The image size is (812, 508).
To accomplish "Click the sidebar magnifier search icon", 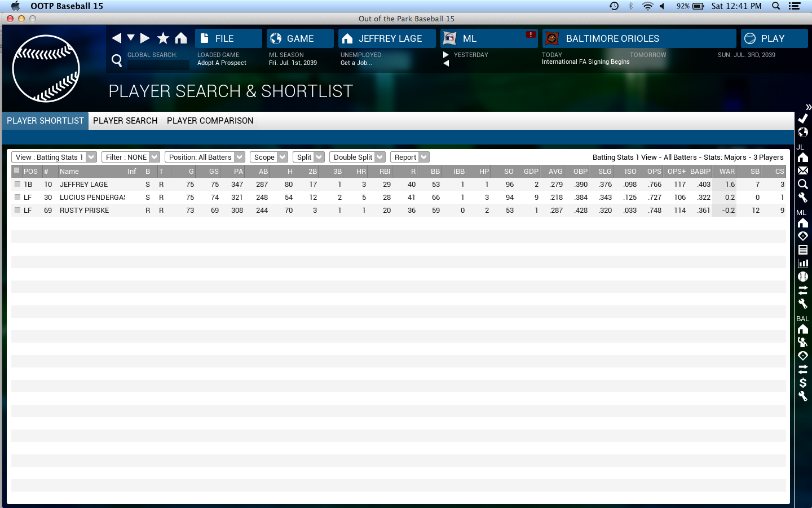I will point(803,184).
